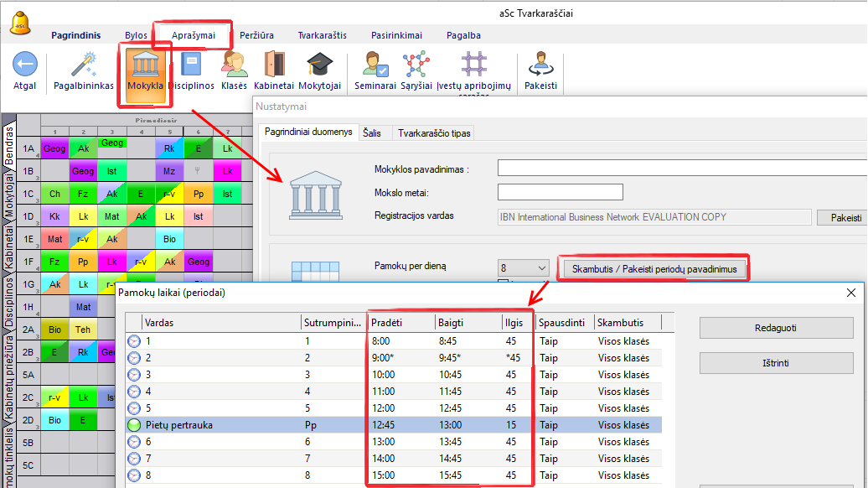
Task: Click the Redaguoti button
Action: coord(776,327)
